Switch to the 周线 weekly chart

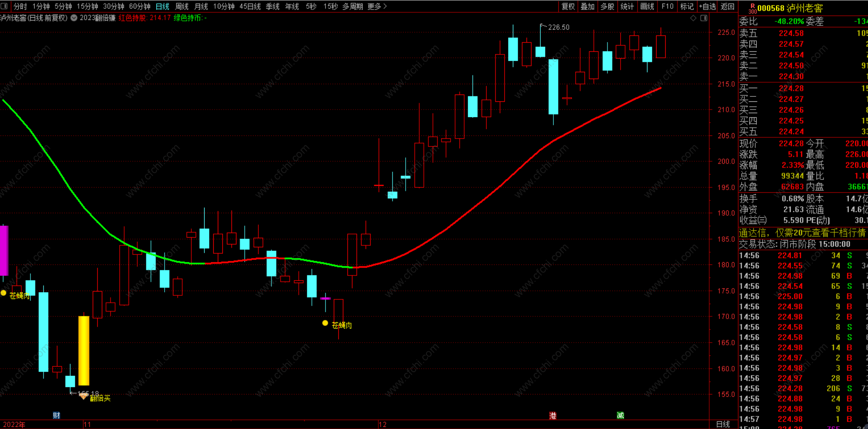182,6
